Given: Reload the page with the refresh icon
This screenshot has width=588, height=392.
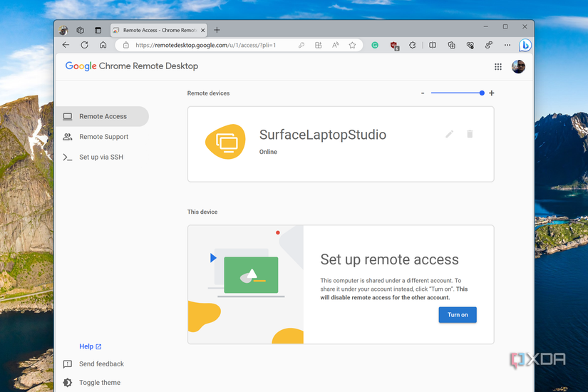Looking at the screenshot, I should [x=84, y=45].
